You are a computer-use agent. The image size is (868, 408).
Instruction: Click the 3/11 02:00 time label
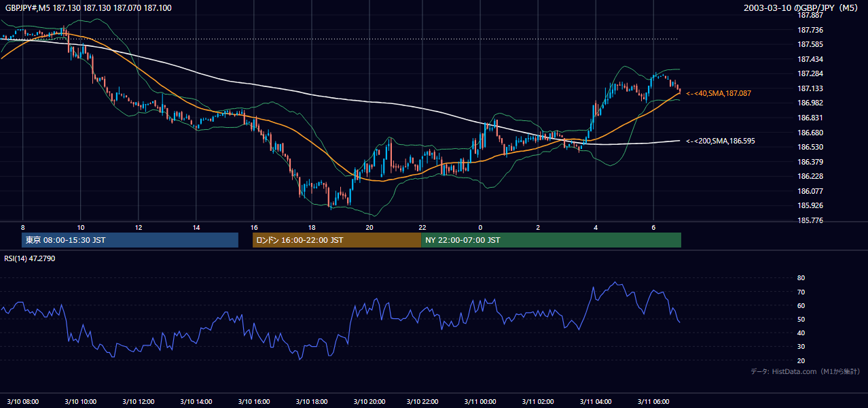pyautogui.click(x=537, y=402)
